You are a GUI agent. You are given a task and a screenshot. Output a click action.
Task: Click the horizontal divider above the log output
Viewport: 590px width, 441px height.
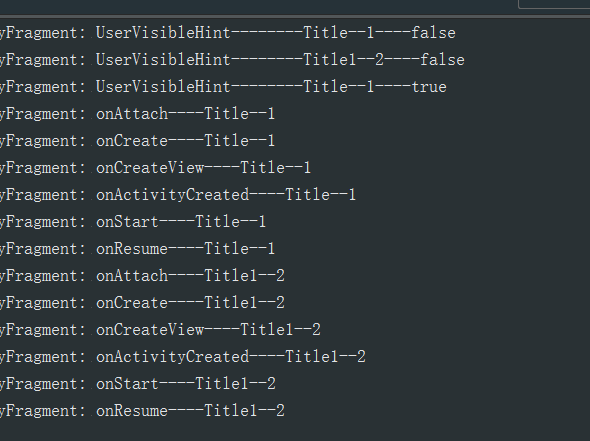point(295,17)
